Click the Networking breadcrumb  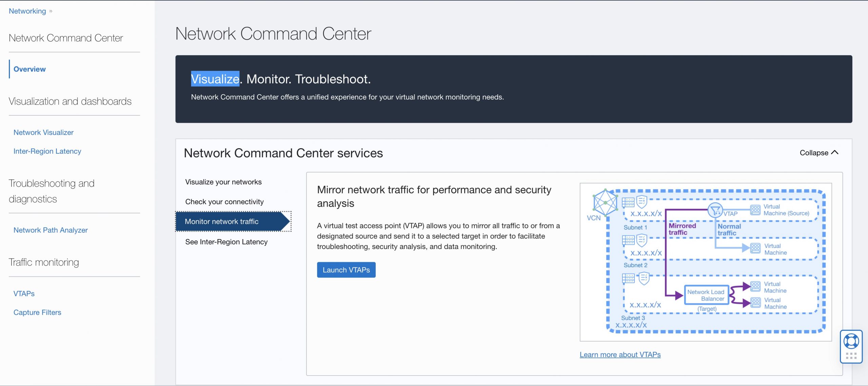(x=27, y=11)
